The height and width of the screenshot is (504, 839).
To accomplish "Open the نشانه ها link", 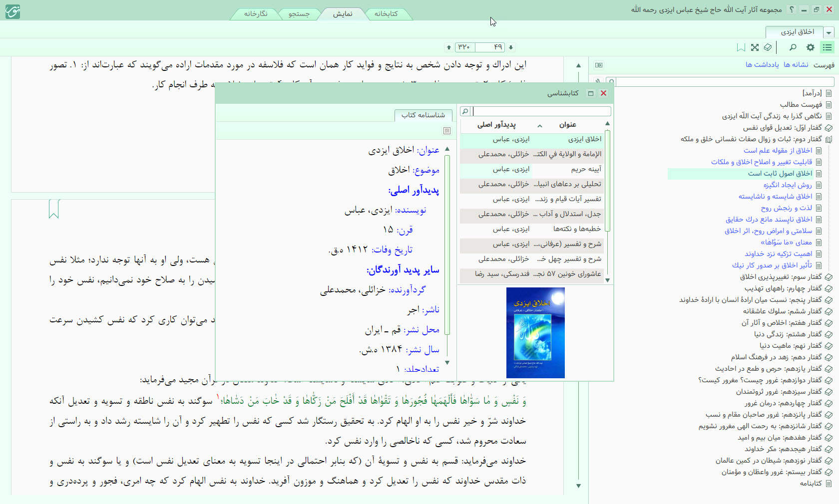I will point(796,65).
